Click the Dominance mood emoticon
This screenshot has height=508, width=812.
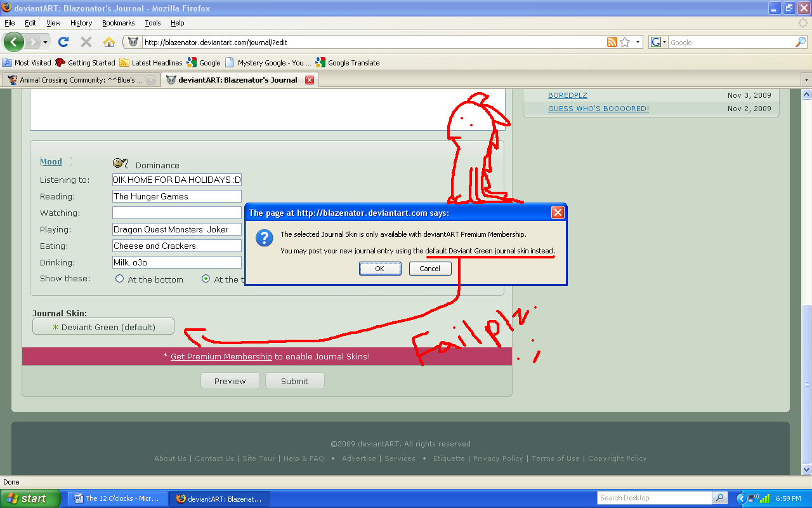coord(121,163)
